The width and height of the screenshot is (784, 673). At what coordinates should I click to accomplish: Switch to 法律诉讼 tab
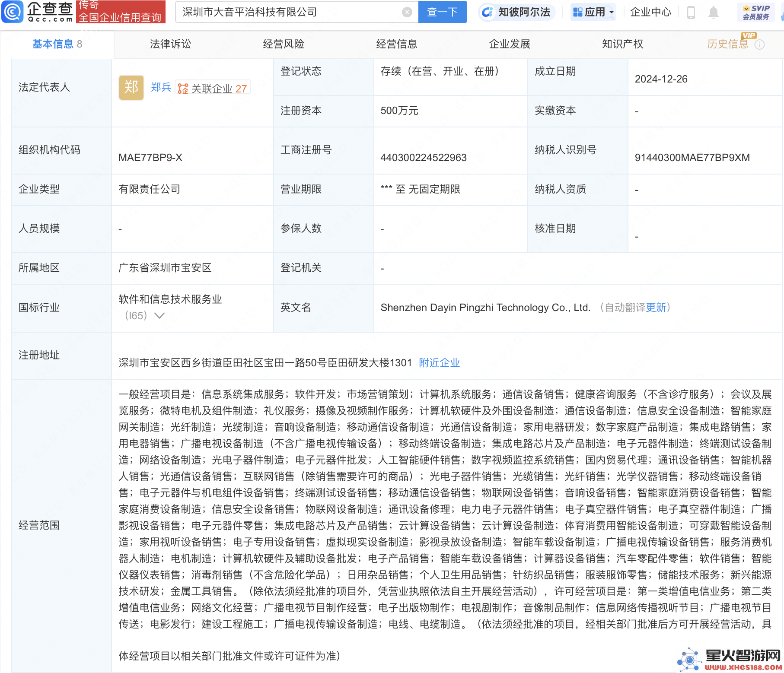pyautogui.click(x=170, y=44)
